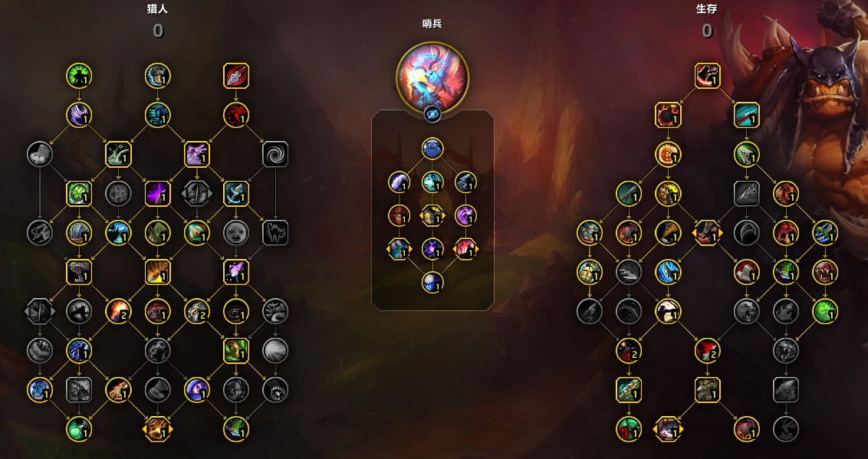The image size is (868, 459).
Task: Click the red arrowhead square talent in 猎人 tree
Action: [236, 76]
